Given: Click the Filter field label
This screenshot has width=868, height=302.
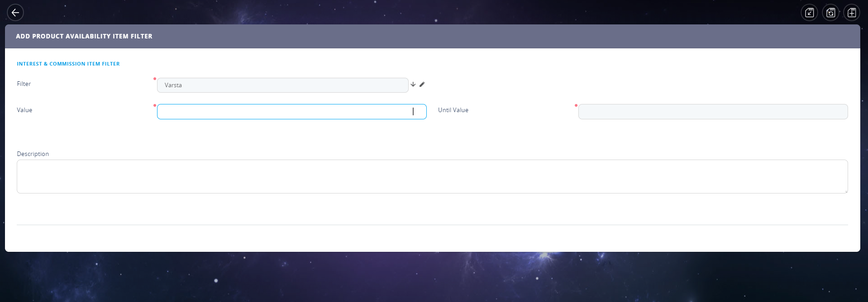Looking at the screenshot, I should (24, 84).
